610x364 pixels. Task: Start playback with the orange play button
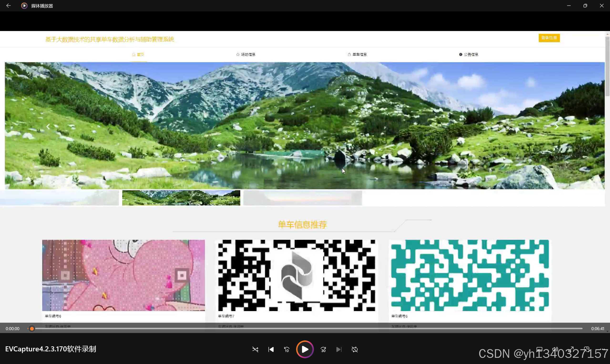[305, 349]
